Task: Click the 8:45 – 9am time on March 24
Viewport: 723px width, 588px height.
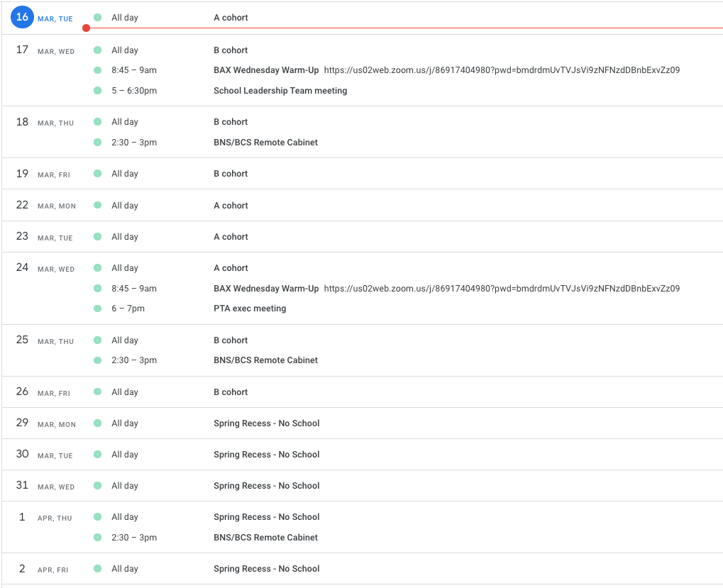Action: [134, 289]
